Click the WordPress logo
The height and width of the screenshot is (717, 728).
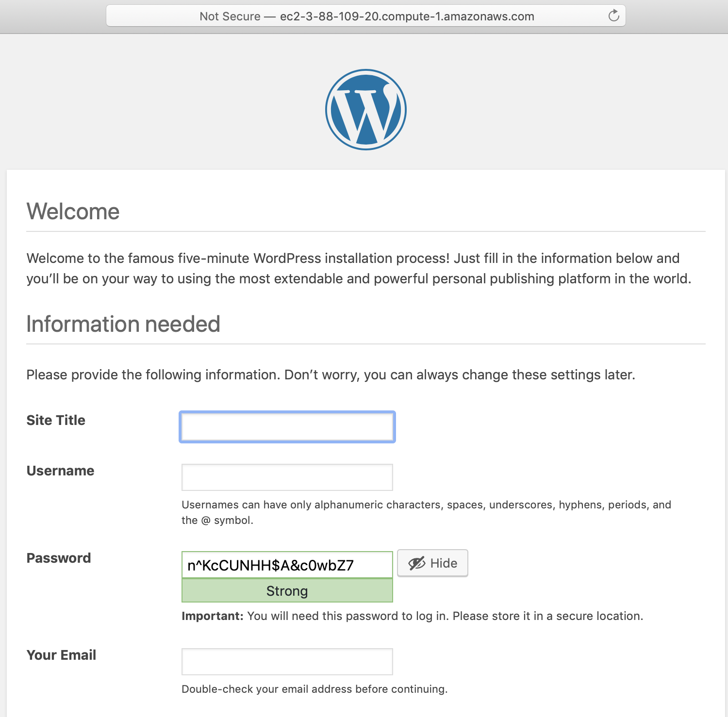[x=366, y=110]
